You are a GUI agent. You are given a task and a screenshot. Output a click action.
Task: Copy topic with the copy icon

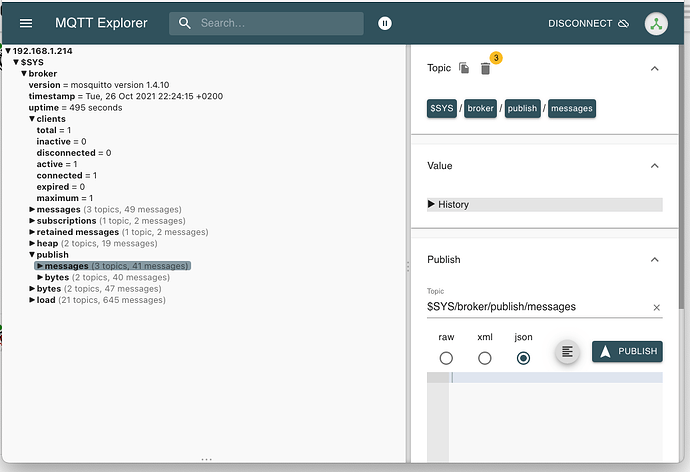[x=464, y=68]
